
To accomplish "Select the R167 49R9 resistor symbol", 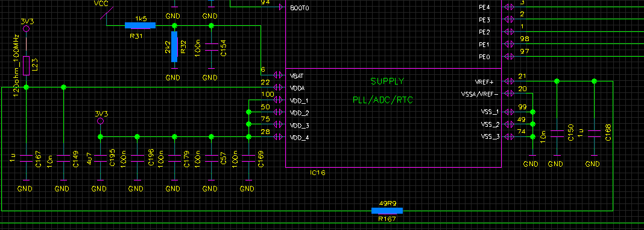I will (x=387, y=211).
